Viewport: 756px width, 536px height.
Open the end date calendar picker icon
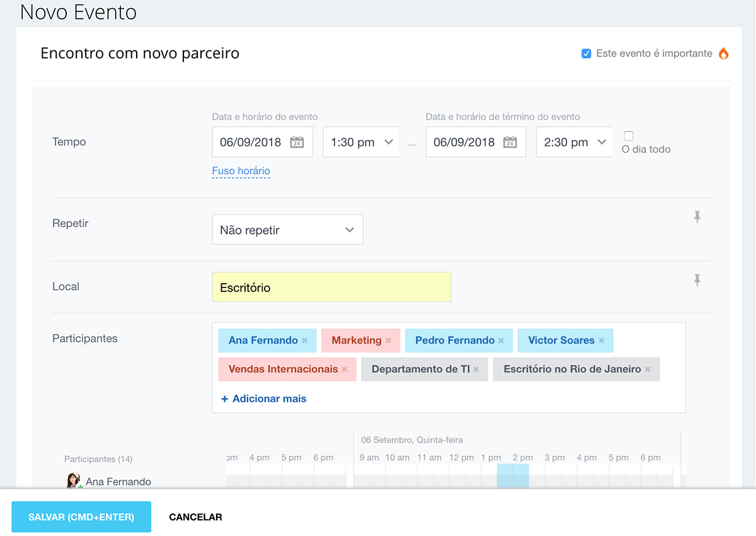[510, 143]
